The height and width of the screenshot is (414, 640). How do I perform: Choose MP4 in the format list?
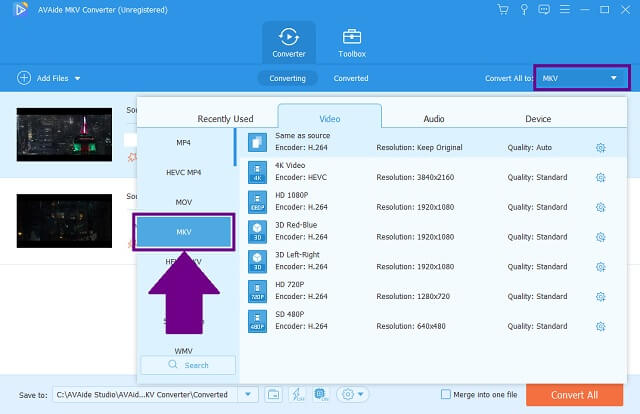184,142
